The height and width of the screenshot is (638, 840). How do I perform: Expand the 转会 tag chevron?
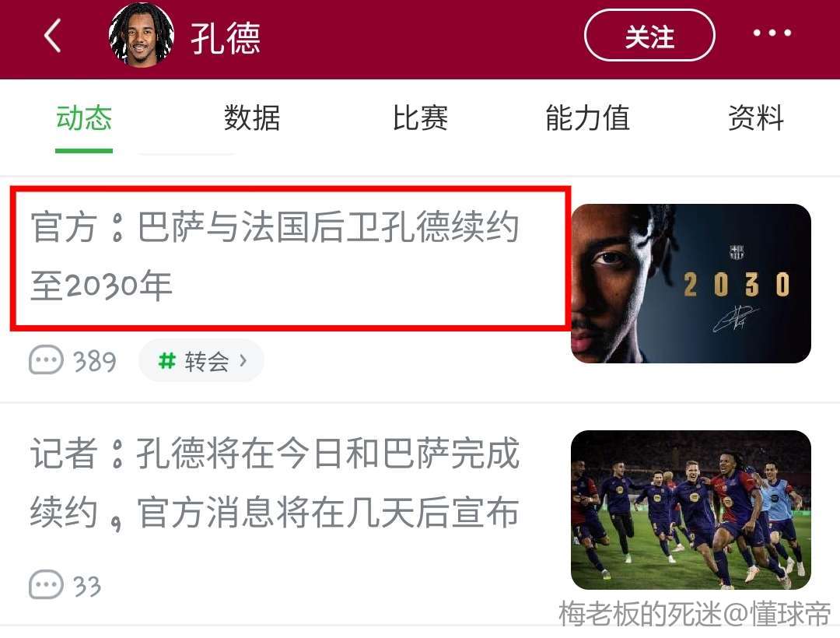tap(243, 360)
